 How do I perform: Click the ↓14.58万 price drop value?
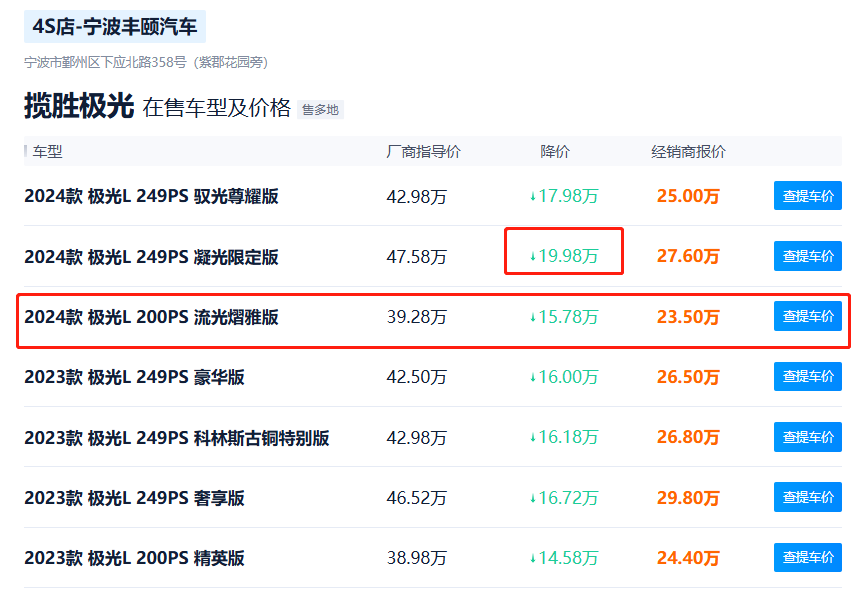[564, 558]
